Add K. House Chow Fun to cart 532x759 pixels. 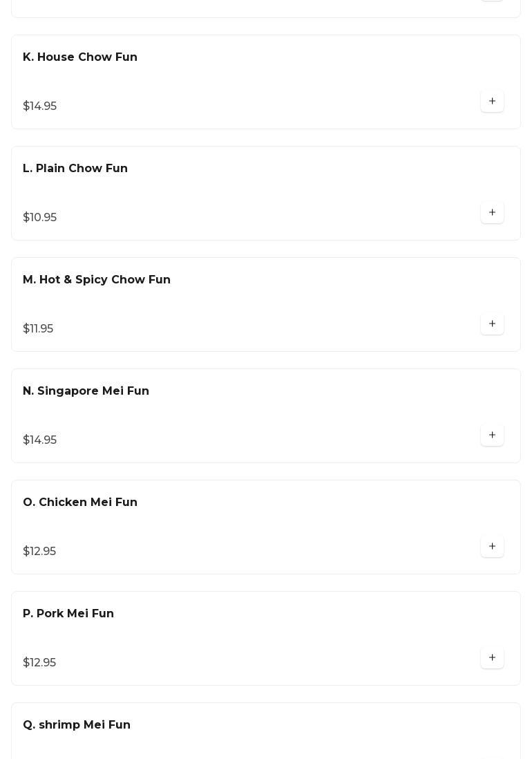[x=492, y=102]
